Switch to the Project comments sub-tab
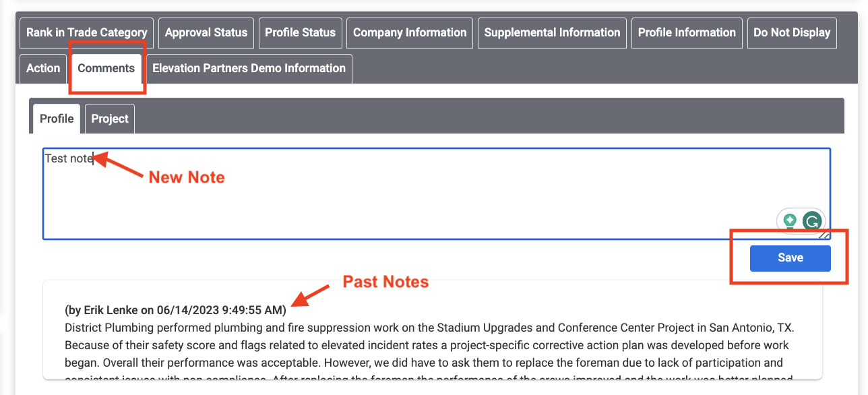Image resolution: width=868 pixels, height=395 pixels. (x=110, y=119)
